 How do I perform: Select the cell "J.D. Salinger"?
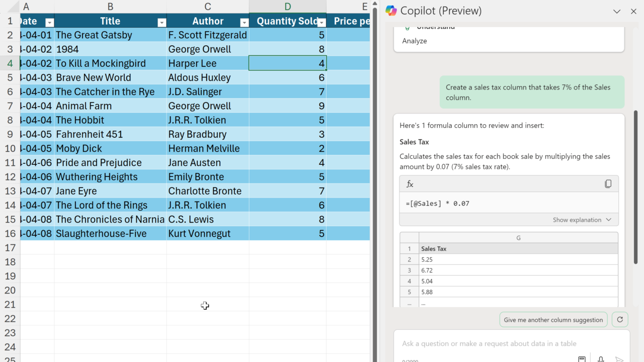[208, 92]
